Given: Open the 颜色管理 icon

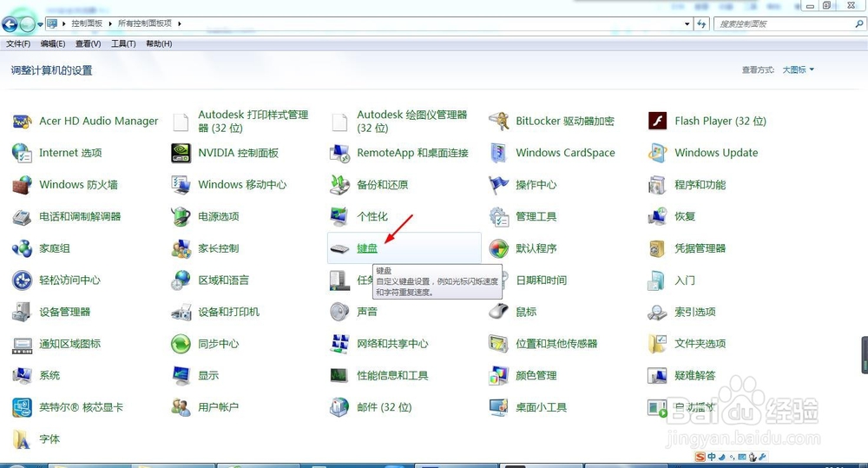Looking at the screenshot, I should (x=499, y=375).
